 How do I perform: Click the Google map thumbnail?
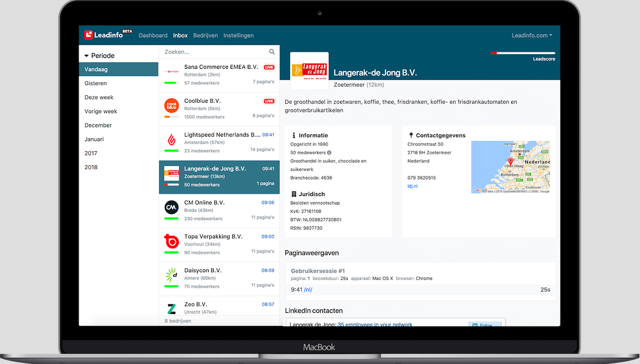(x=511, y=167)
